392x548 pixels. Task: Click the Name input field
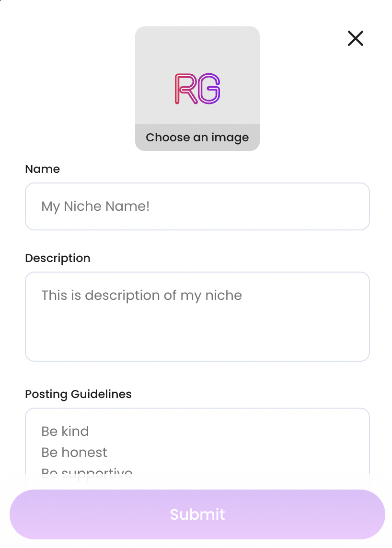(x=197, y=206)
